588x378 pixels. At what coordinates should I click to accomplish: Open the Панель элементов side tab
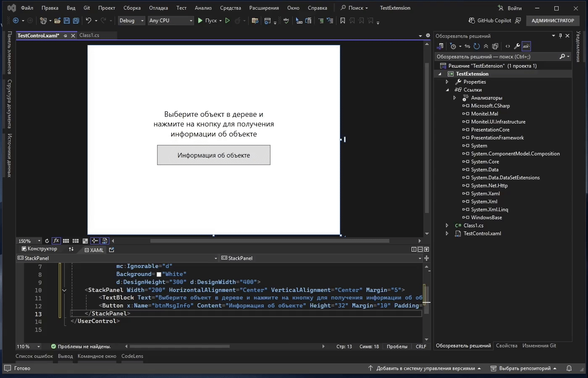point(9,53)
